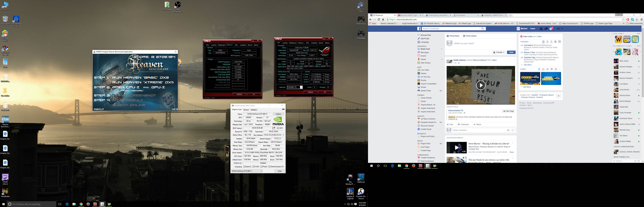The height and width of the screenshot is (207, 644).
Task: Click the Chrome bookmark star icon
Action: (x=623, y=20)
